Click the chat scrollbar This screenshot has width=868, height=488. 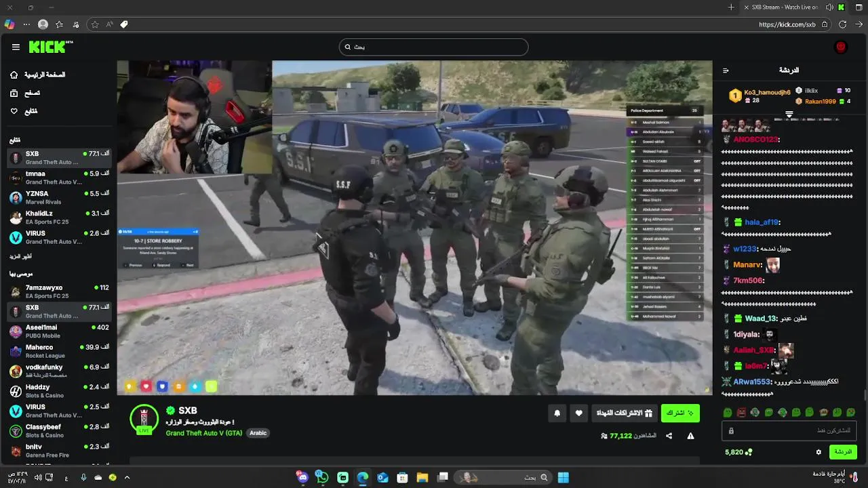coord(865,395)
